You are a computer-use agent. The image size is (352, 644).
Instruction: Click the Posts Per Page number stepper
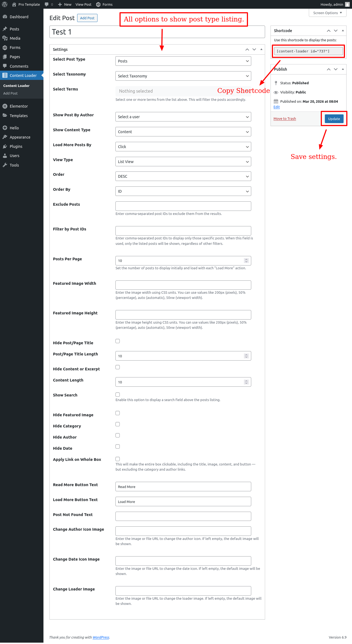click(x=246, y=261)
